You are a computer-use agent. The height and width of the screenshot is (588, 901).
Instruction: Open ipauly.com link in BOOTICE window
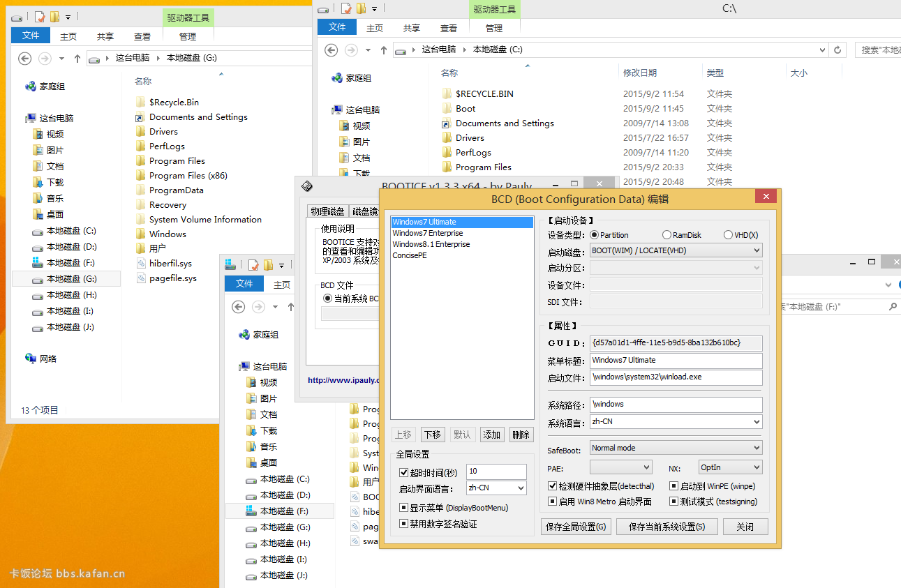[343, 380]
